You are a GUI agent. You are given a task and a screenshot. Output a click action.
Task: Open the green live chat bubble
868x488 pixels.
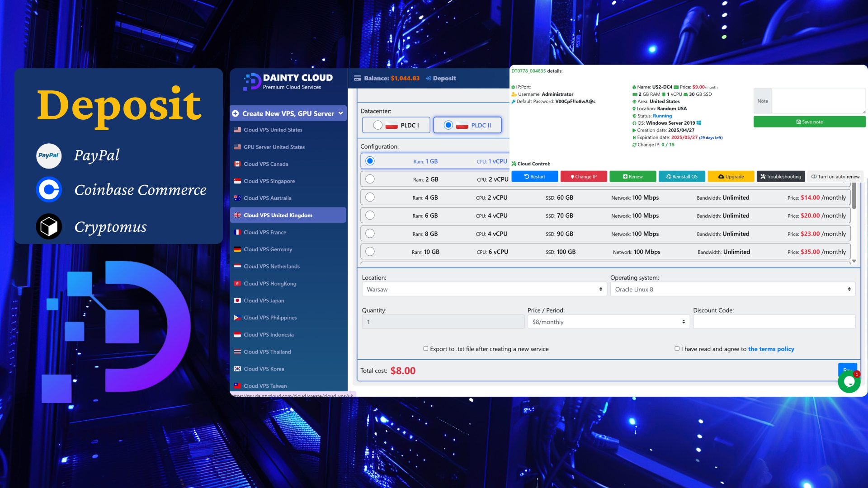pos(849,382)
